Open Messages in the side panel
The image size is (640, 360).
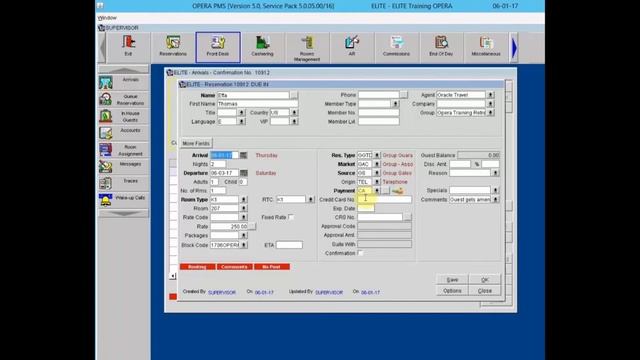tap(123, 167)
